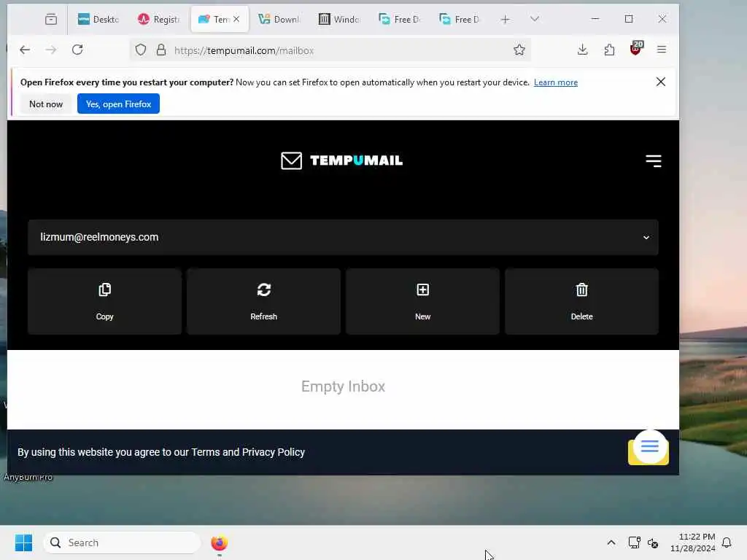Click Not now on Firefox prompt
This screenshot has height=560, width=747.
(x=46, y=104)
